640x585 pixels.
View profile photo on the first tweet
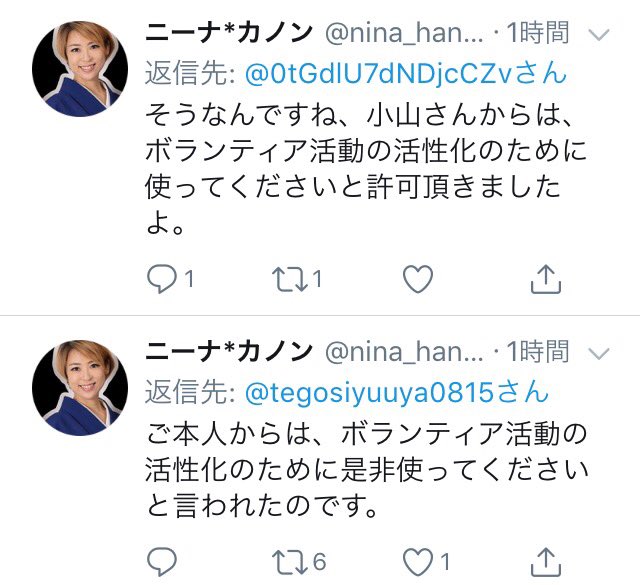click(80, 69)
